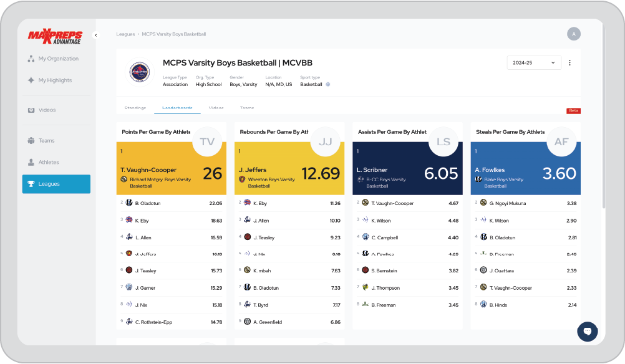This screenshot has width=625, height=364.
Task: Click the Athletes person icon
Action: (x=30, y=161)
